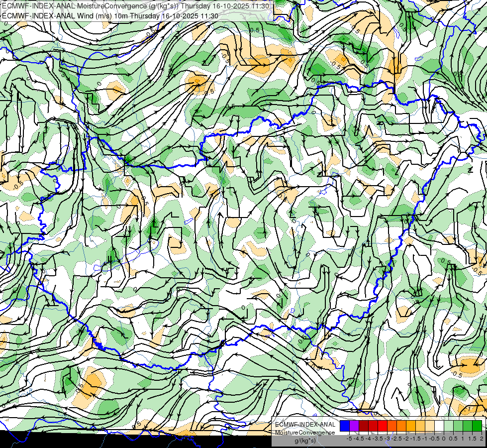The height and width of the screenshot is (448, 487).
Task: Pick the bright red swatch between -3.5 and -3
Action: (x=383, y=426)
